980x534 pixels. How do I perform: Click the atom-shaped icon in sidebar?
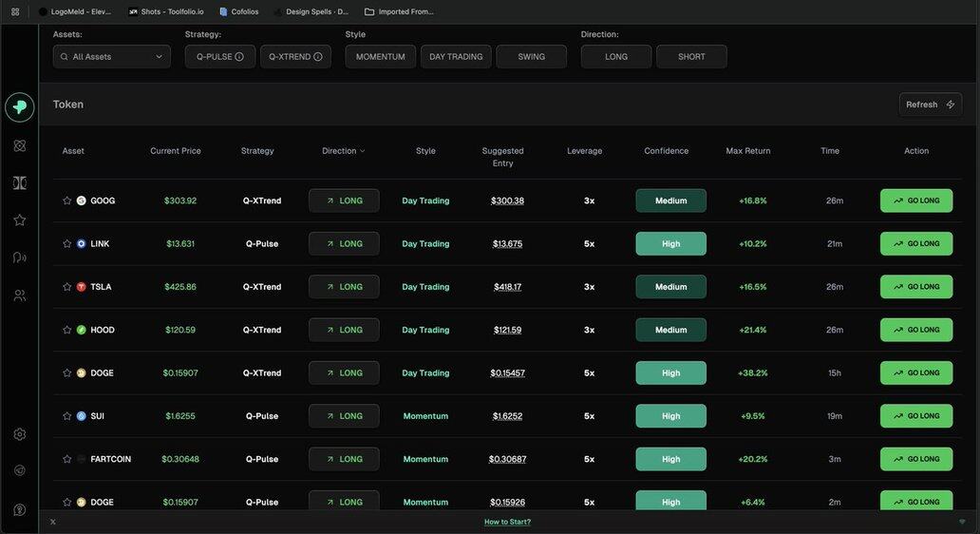tap(19, 145)
